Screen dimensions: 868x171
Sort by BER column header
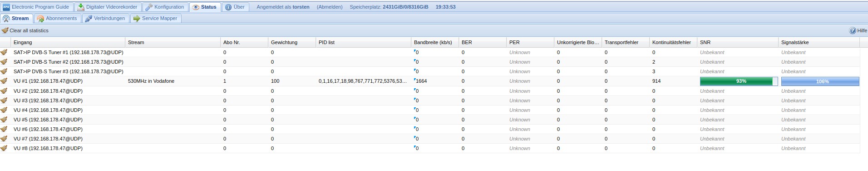coord(483,42)
